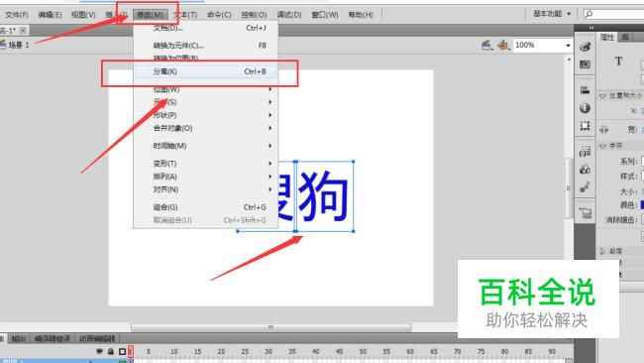
Task: Open the Project panel icon
Action: click(x=585, y=213)
